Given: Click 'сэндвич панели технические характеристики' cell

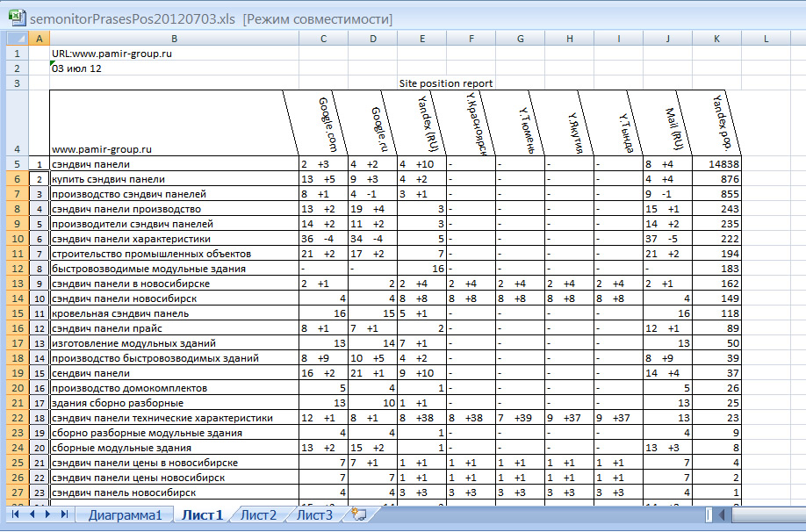Looking at the screenshot, I should [174, 418].
